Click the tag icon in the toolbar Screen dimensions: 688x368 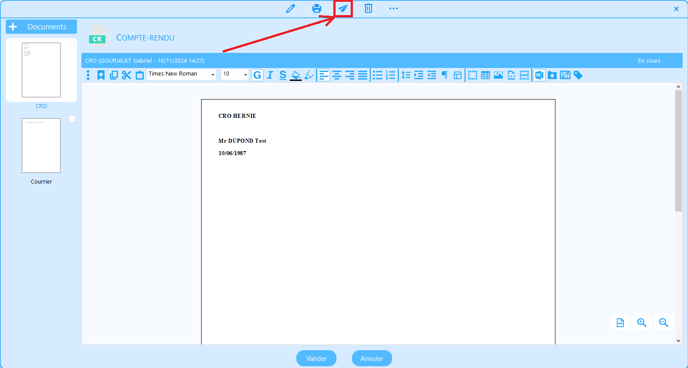578,75
